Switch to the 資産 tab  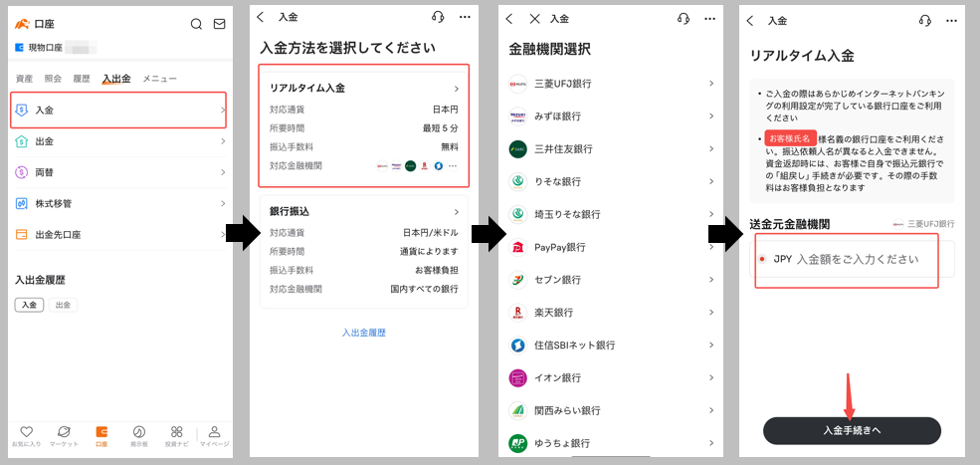click(x=24, y=78)
